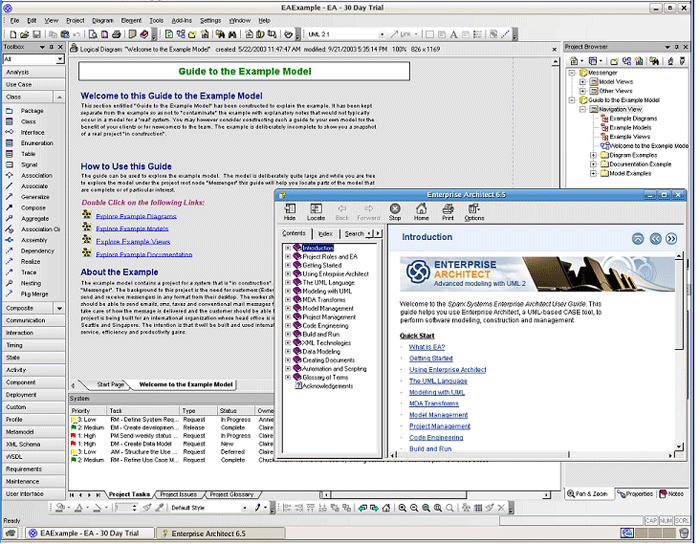The height and width of the screenshot is (544, 700).
Task: Expand The UML Language help topic
Action: coord(288,283)
